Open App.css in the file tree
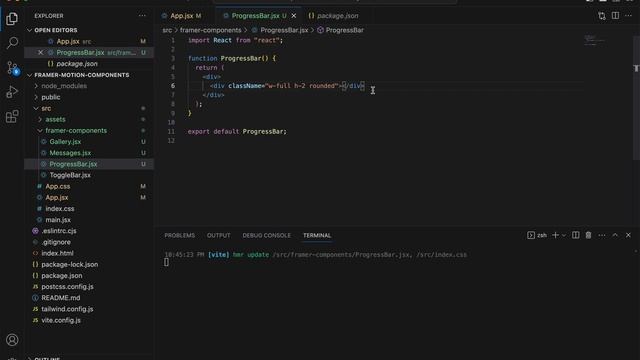The width and height of the screenshot is (640, 360). click(x=58, y=186)
